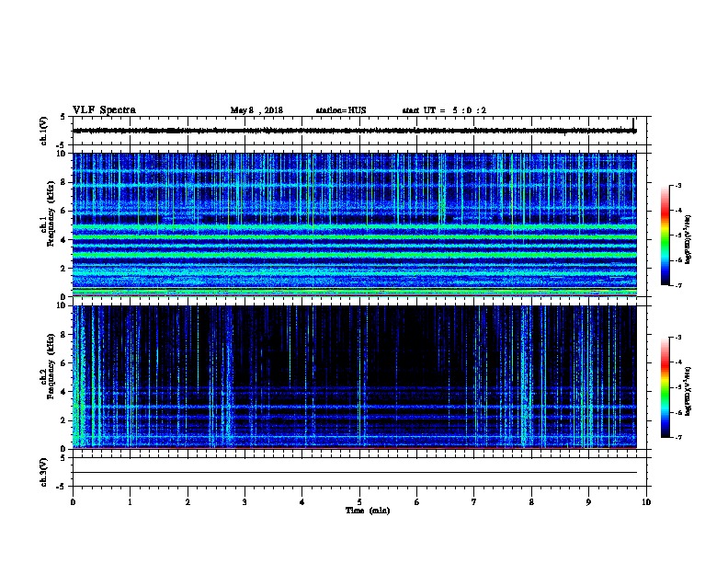Image resolution: width=728 pixels, height=563 pixels.
Task: Click the "ch.1(V)" waveform axis label
Action: click(44, 131)
